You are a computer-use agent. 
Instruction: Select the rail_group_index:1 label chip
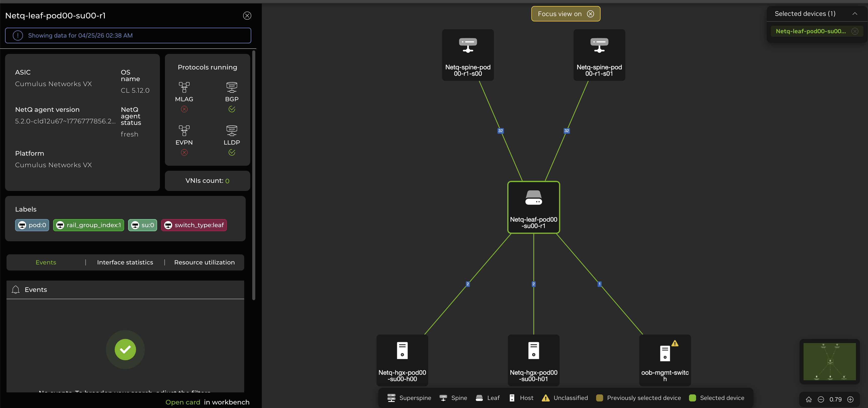pos(89,225)
